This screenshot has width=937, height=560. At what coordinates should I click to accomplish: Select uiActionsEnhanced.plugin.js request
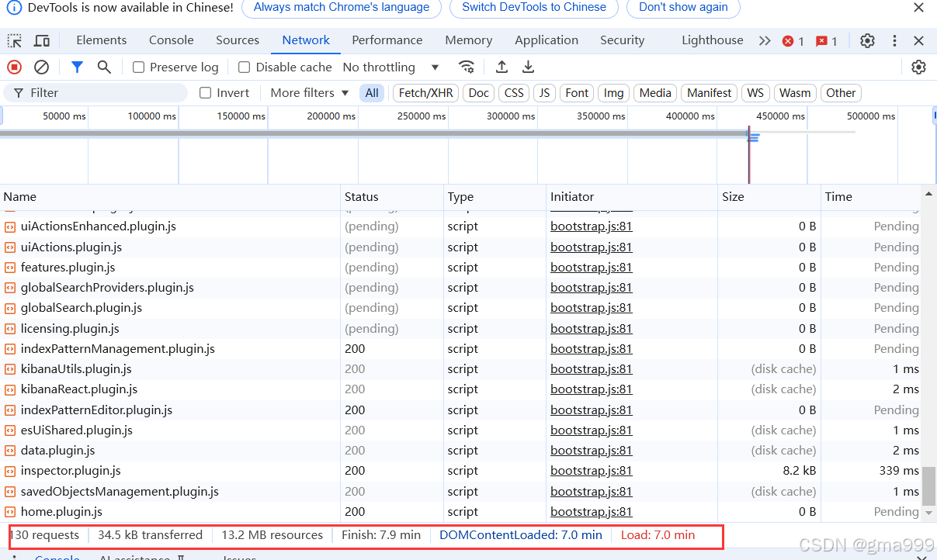[x=461, y=226]
